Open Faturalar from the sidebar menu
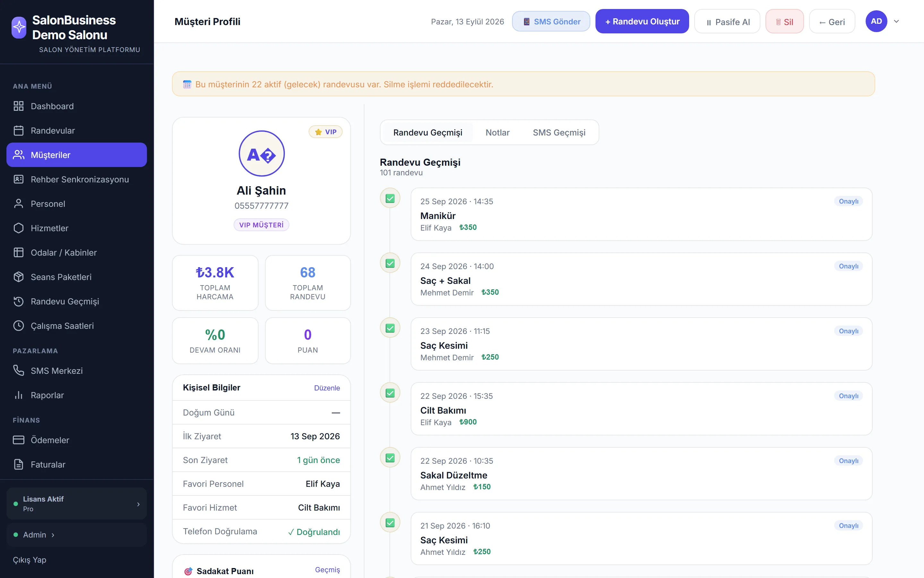The image size is (924, 578). pos(77,464)
